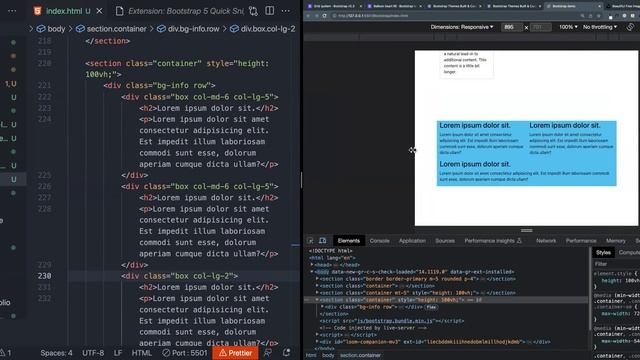Expand the div bg-info row node
The image size is (640, 360).
(322, 307)
